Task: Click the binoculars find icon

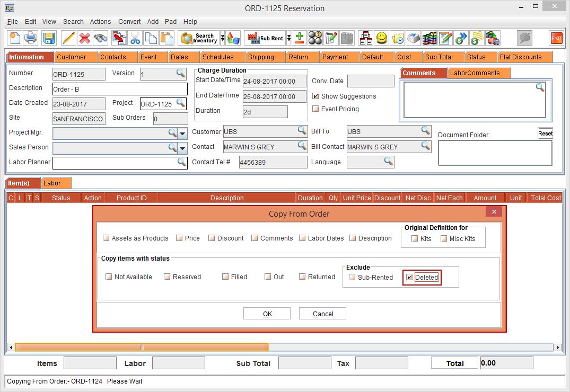Action: pyautogui.click(x=101, y=38)
